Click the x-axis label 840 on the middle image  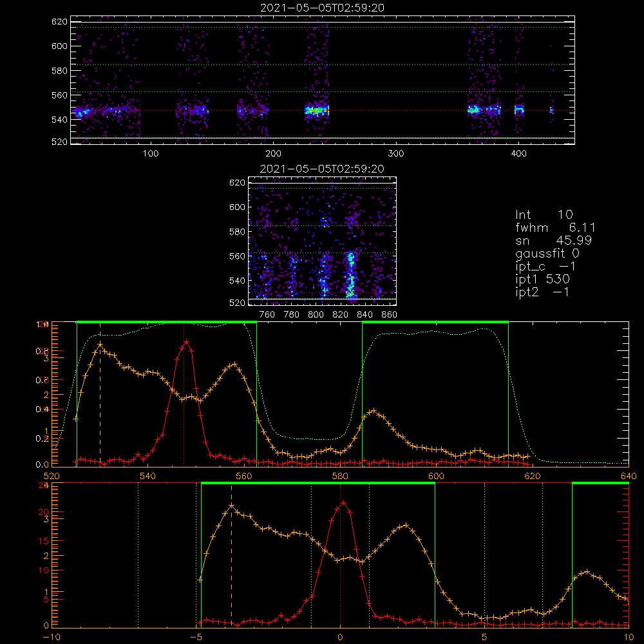point(365,315)
